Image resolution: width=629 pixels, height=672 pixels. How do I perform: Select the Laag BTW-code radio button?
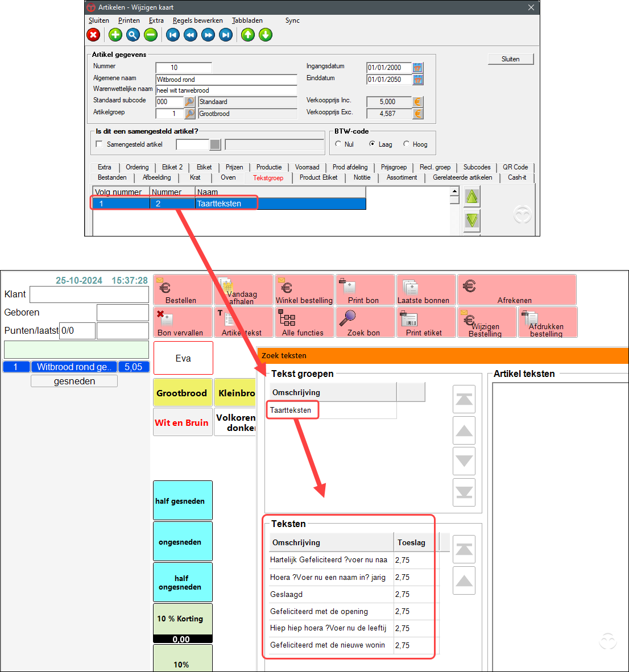pos(372,144)
